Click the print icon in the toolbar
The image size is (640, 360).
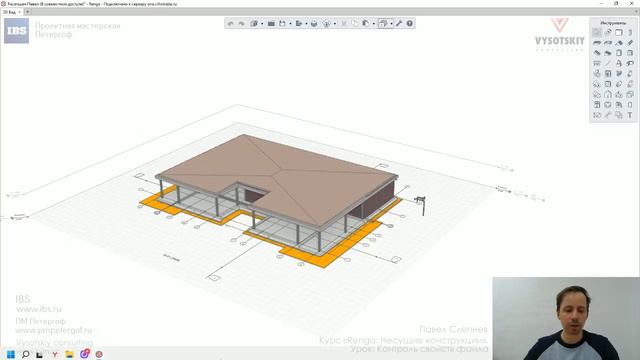click(314, 24)
